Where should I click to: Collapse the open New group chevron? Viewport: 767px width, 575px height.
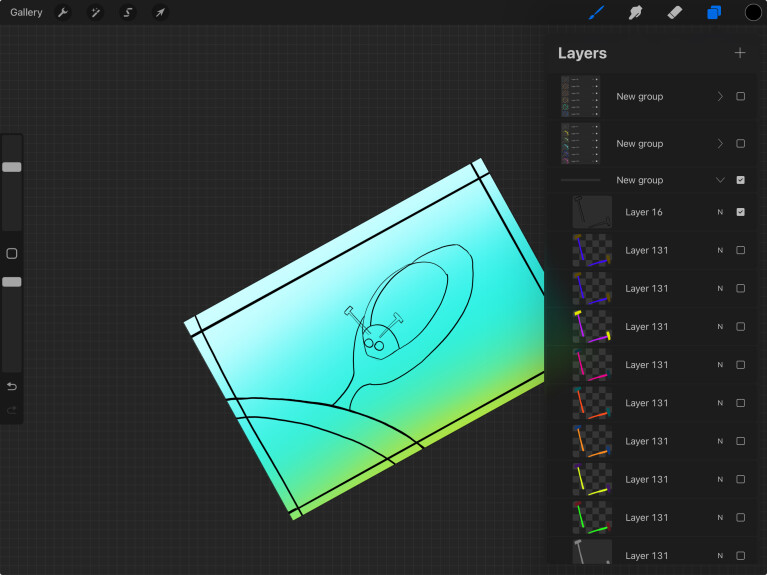tap(720, 180)
